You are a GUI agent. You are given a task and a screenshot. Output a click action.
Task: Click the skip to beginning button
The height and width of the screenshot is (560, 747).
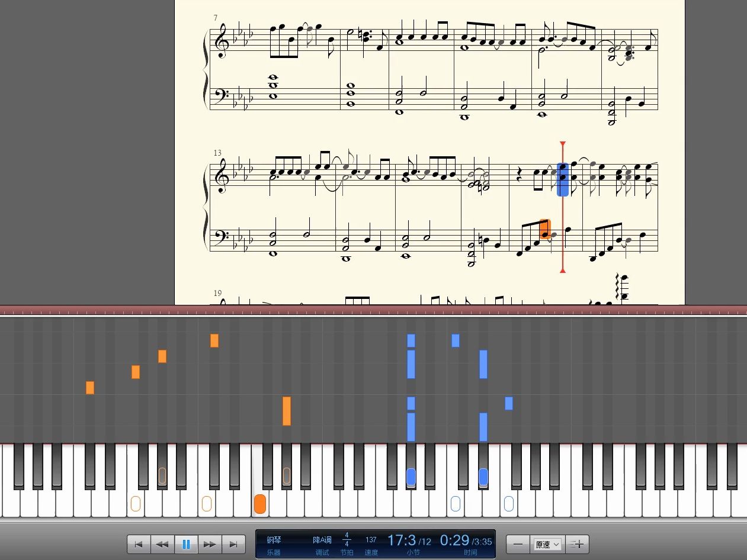139,544
